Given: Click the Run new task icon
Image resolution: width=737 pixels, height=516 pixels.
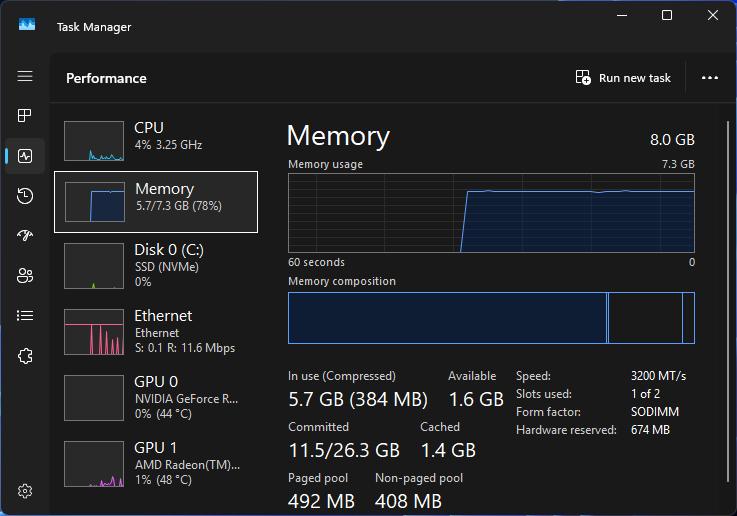Looking at the screenshot, I should pos(583,78).
